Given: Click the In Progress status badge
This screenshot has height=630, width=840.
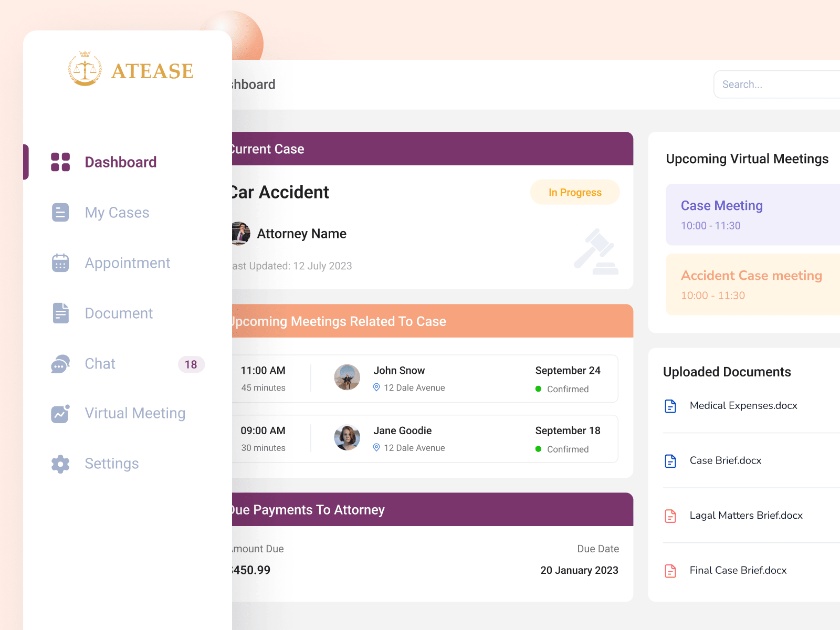Looking at the screenshot, I should 575,193.
